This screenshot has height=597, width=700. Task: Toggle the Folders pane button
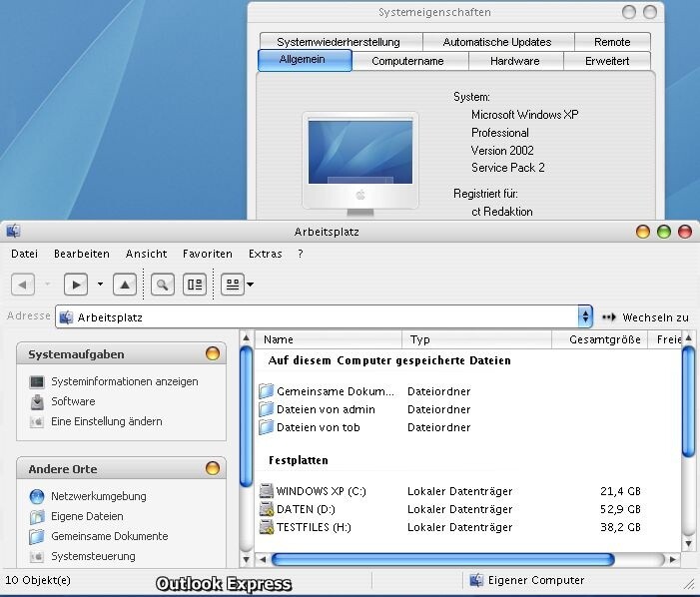pyautogui.click(x=195, y=285)
